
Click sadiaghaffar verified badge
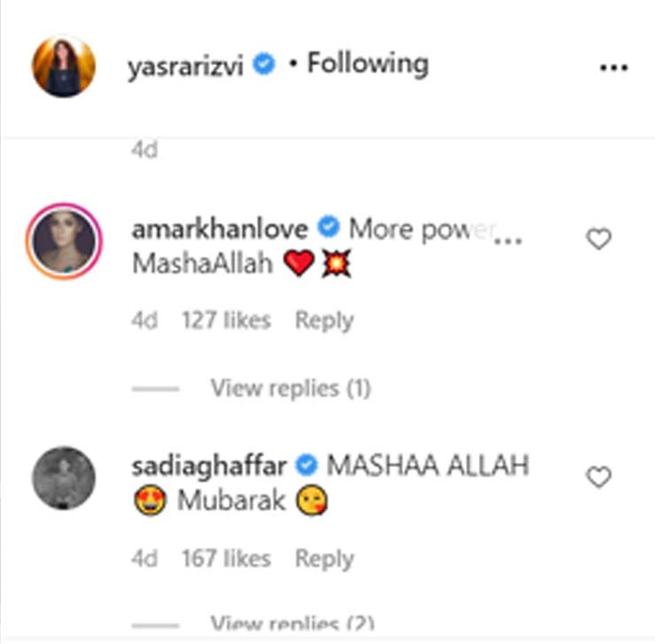coord(306,465)
